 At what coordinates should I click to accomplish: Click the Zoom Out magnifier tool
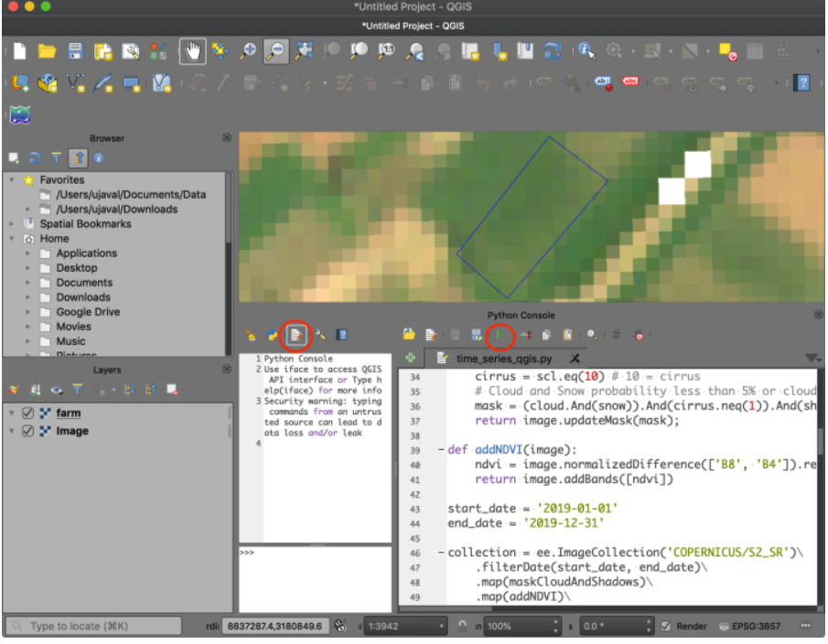click(275, 51)
